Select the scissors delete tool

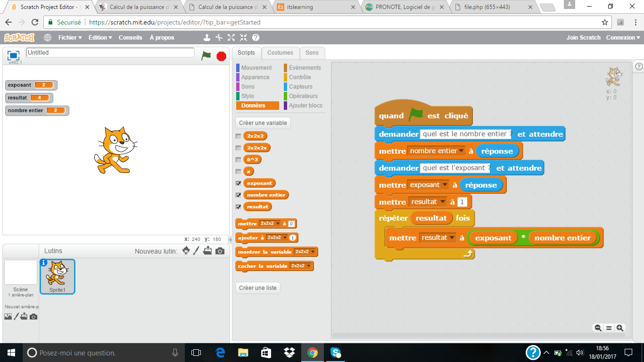219,38
